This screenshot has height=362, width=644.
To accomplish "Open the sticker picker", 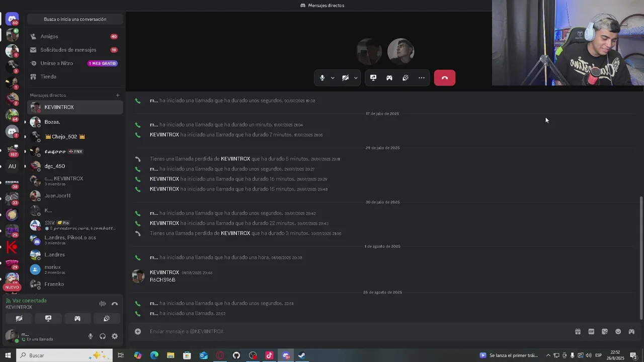I will tap(605, 331).
